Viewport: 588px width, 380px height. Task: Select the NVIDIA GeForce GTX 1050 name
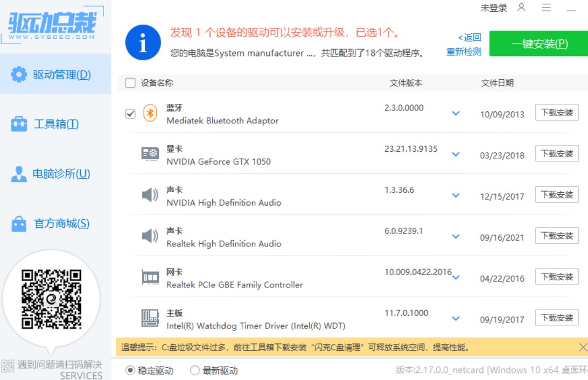coord(219,161)
